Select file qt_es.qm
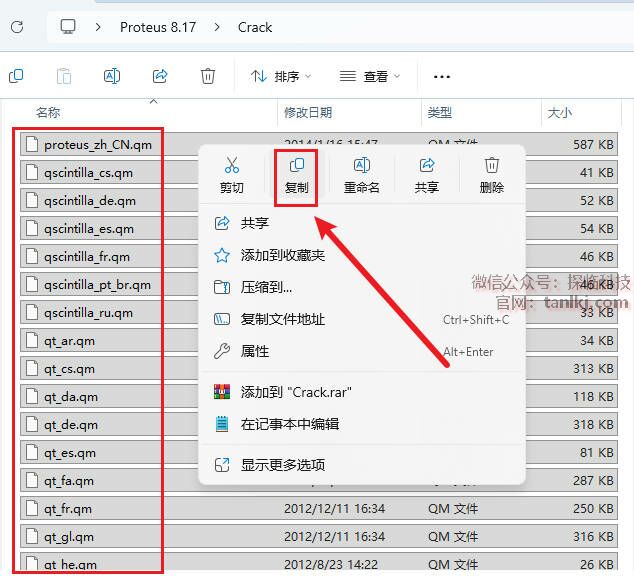This screenshot has width=634, height=576. (70, 453)
